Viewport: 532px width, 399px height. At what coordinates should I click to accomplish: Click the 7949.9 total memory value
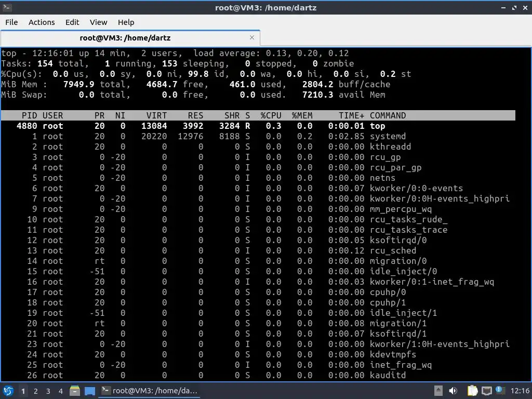click(x=79, y=85)
